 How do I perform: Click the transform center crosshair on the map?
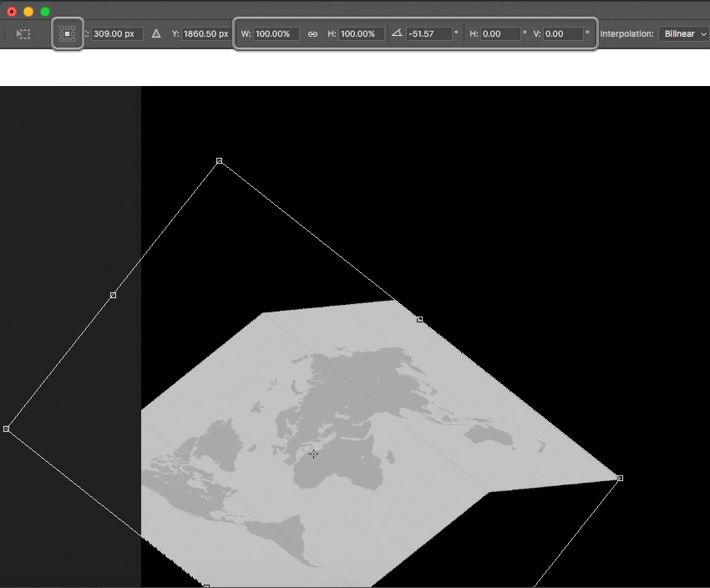[x=313, y=454]
